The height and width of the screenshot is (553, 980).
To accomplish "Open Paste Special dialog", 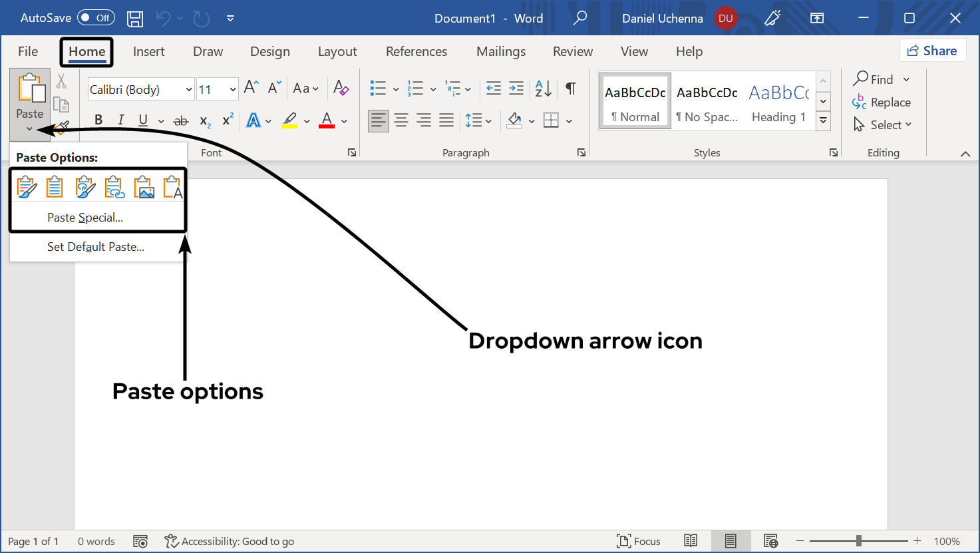I will 84,217.
